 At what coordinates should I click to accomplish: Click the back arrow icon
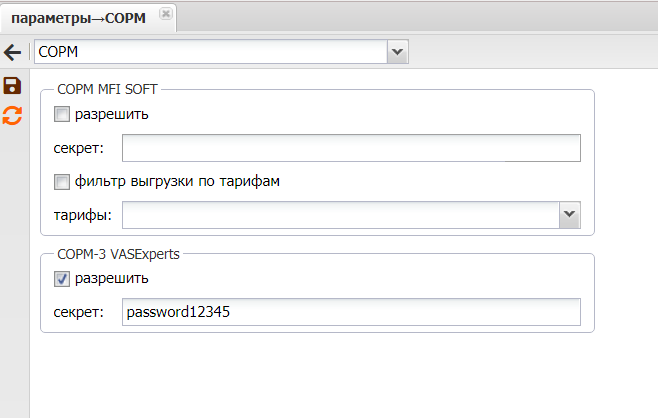click(13, 52)
